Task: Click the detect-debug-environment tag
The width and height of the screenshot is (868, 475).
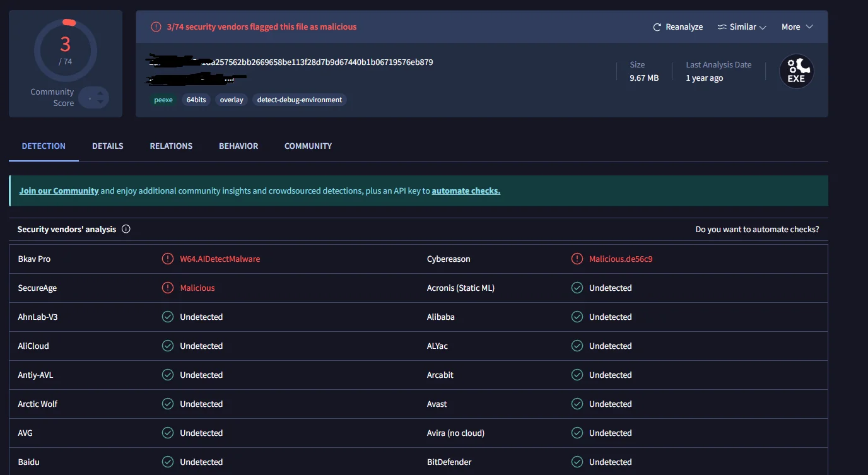Action: coord(300,100)
